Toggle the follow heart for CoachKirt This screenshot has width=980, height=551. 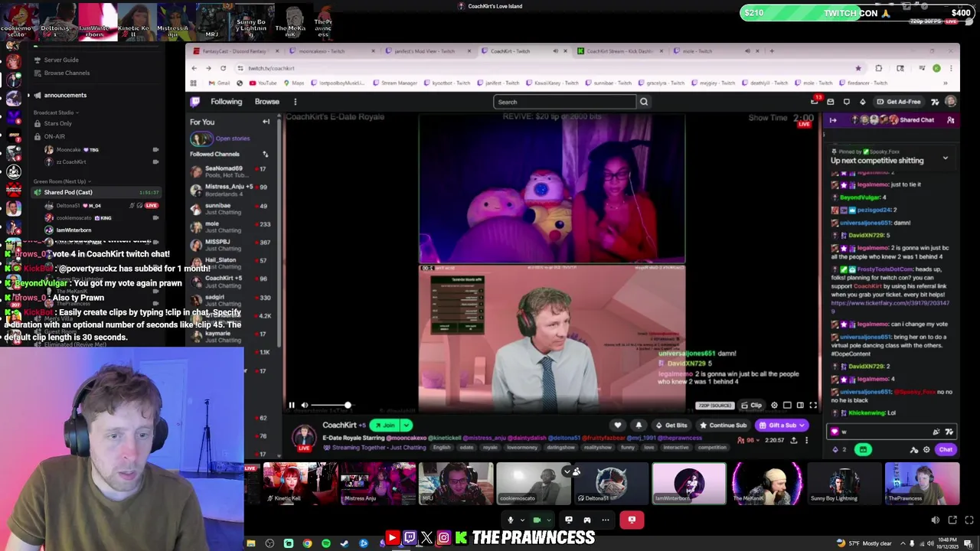[617, 425]
